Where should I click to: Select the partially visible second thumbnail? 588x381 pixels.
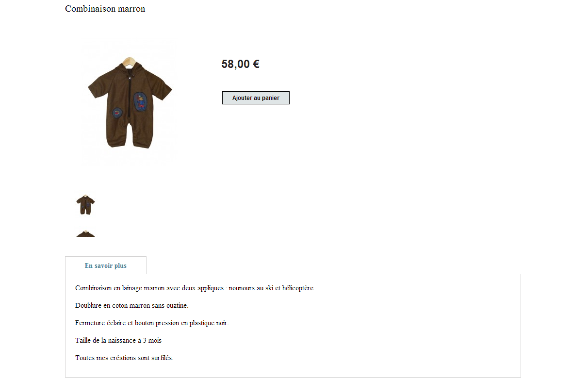[x=85, y=233]
